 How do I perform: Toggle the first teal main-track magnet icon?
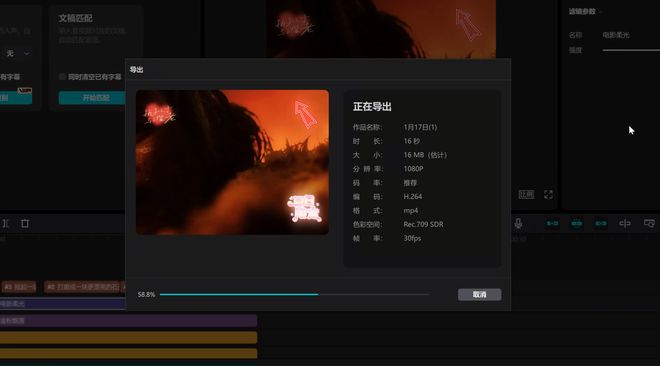[552, 223]
